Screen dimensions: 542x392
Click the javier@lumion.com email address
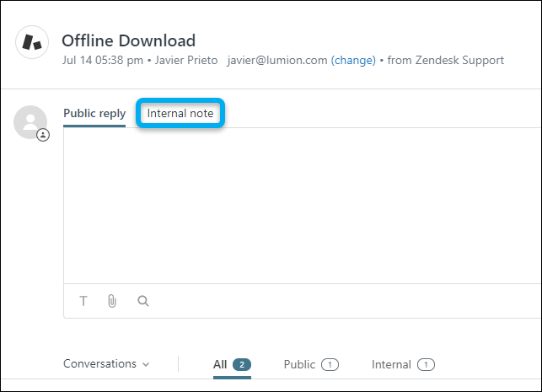coord(276,60)
